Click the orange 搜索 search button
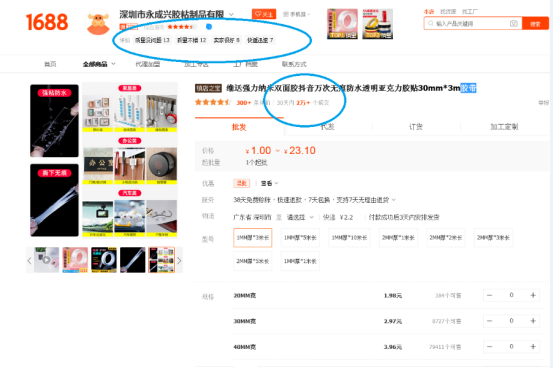 [x=535, y=24]
